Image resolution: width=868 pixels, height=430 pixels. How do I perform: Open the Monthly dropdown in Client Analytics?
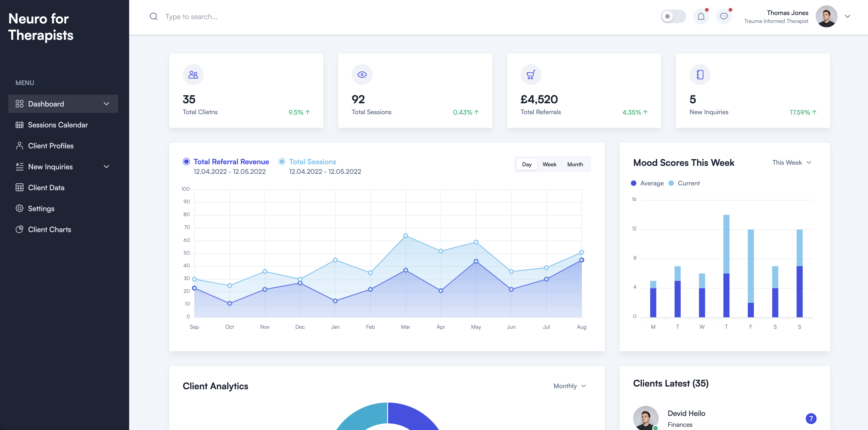point(570,386)
